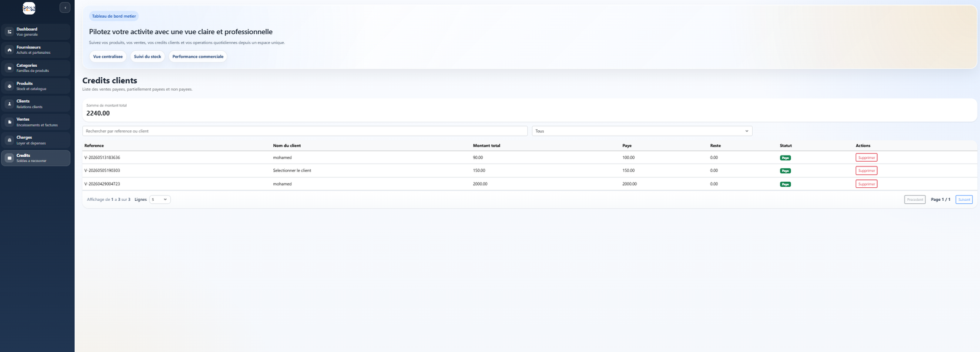Image resolution: width=980 pixels, height=352 pixels.
Task: Open the Ventes document icon
Action: [9, 122]
